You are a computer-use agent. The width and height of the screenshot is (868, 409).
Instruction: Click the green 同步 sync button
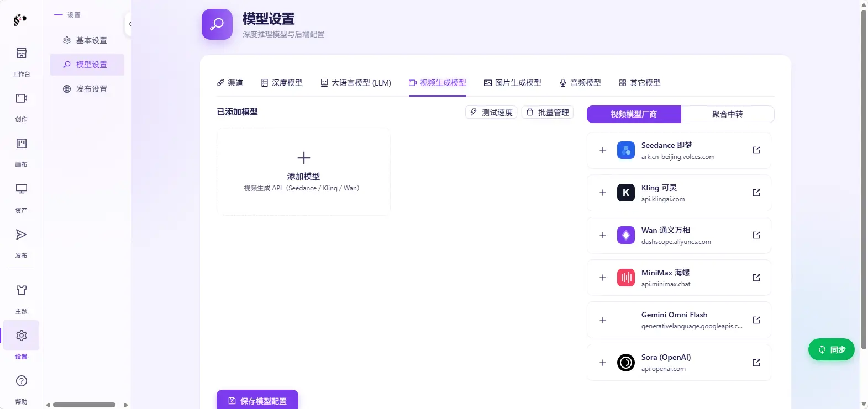click(x=831, y=349)
